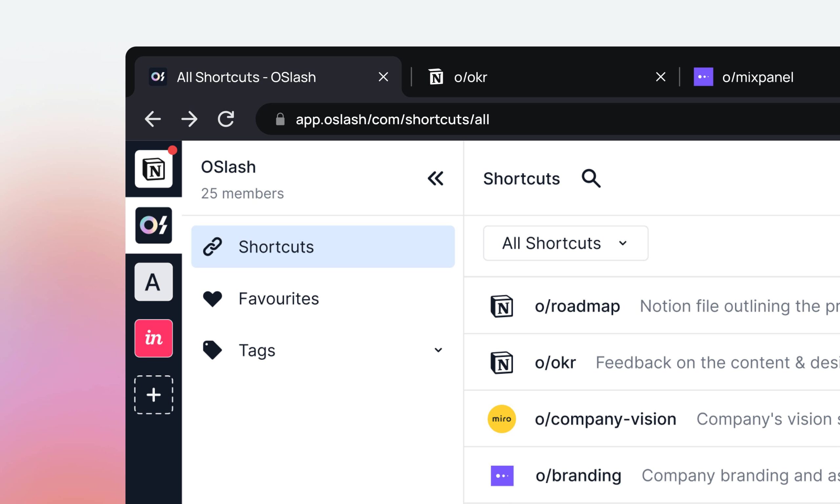Click the OSlash workspace name heading
840x504 pixels.
[228, 167]
